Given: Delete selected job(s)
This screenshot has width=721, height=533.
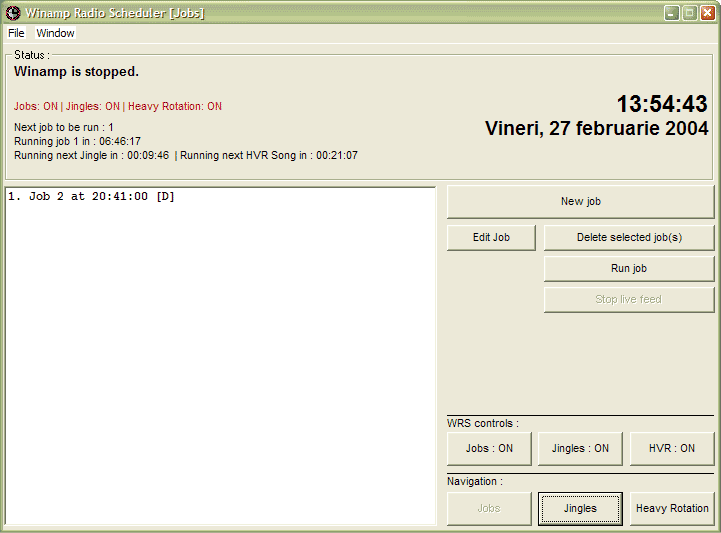Looking at the screenshot, I should point(629,237).
